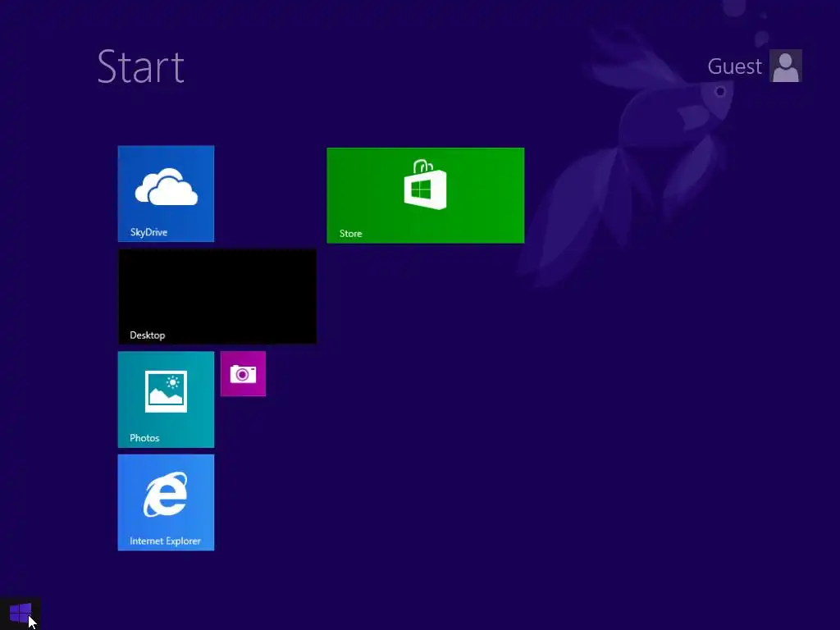Open the Photos tile

coord(166,399)
